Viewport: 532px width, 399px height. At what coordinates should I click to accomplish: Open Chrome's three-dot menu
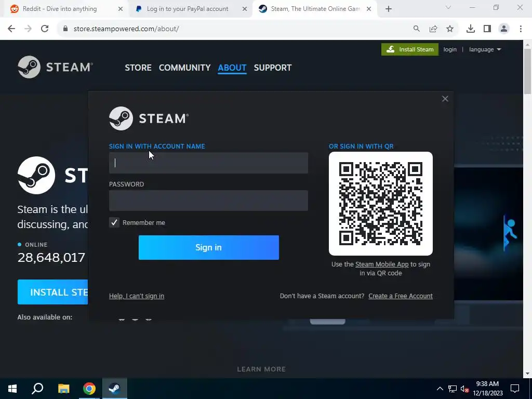tap(521, 29)
